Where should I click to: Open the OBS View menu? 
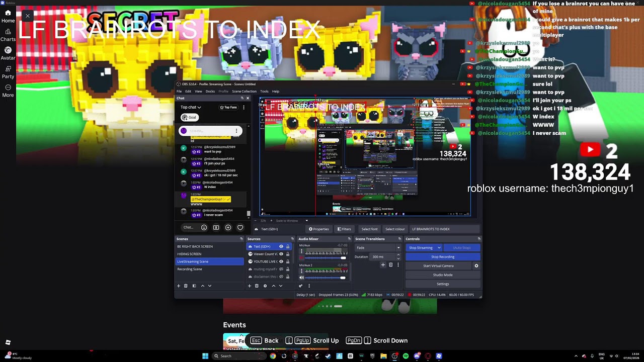pos(198,92)
